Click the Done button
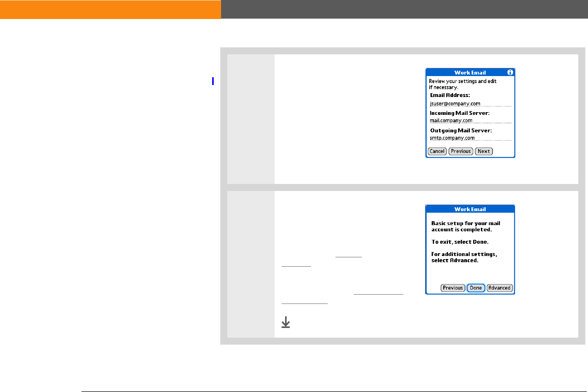 tap(476, 288)
